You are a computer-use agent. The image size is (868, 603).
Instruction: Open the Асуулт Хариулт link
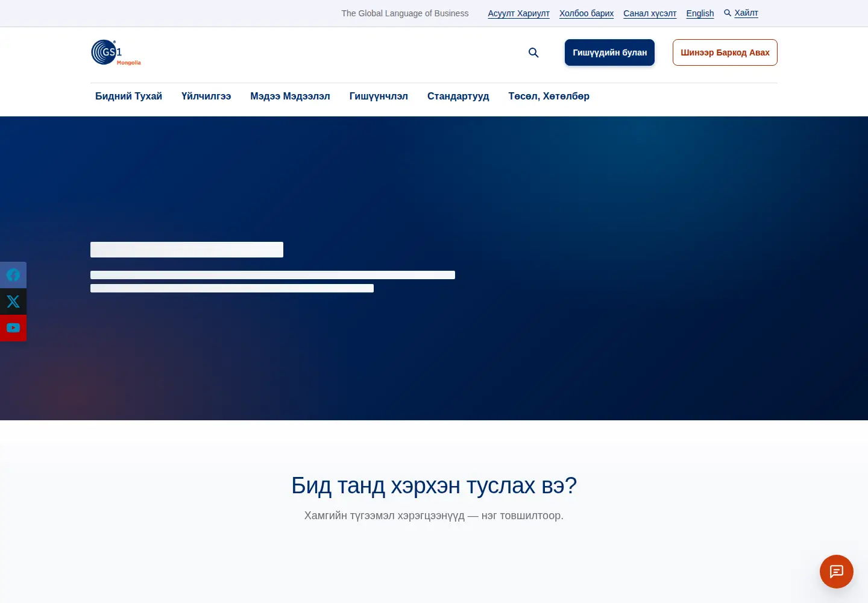pyautogui.click(x=518, y=13)
